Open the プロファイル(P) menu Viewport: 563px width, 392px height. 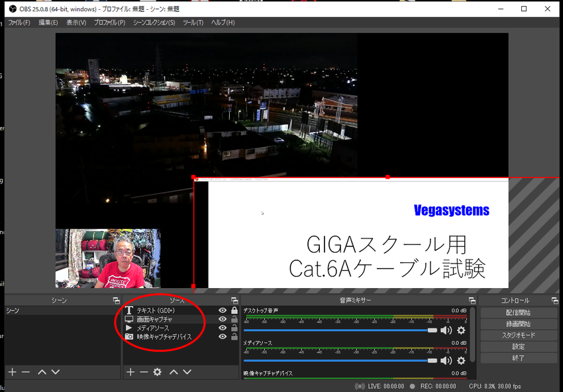point(109,23)
